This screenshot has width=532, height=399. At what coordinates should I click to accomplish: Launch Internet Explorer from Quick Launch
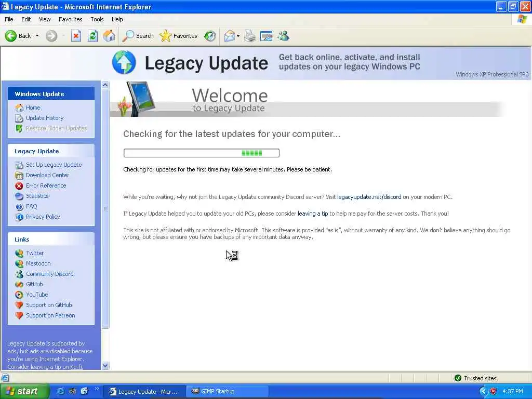(61, 391)
